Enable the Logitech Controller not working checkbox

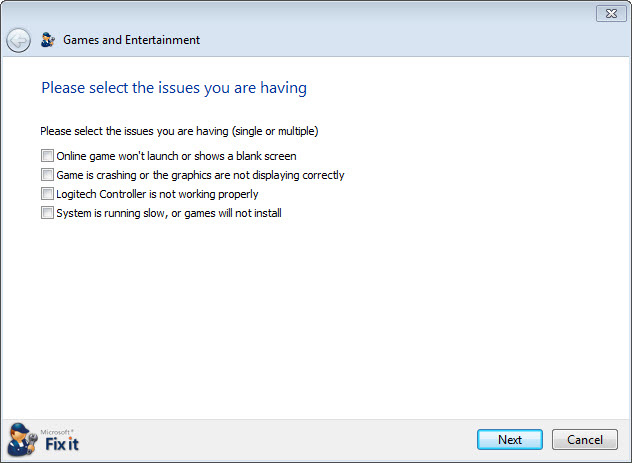pos(47,193)
